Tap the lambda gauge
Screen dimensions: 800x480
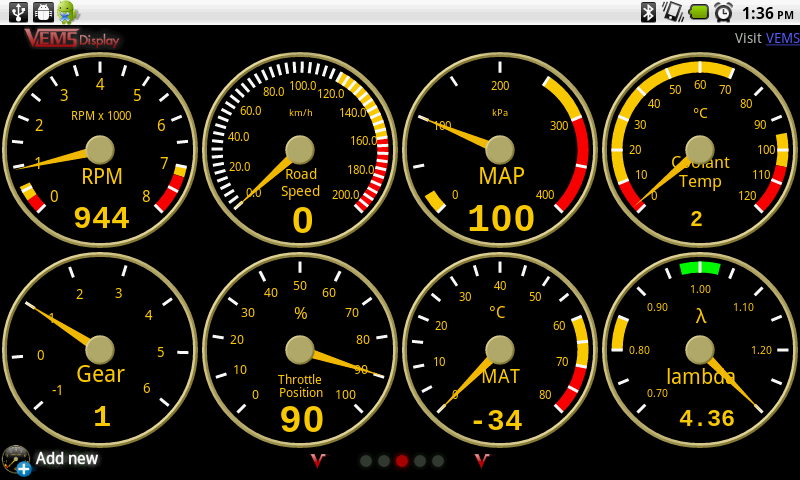point(700,350)
